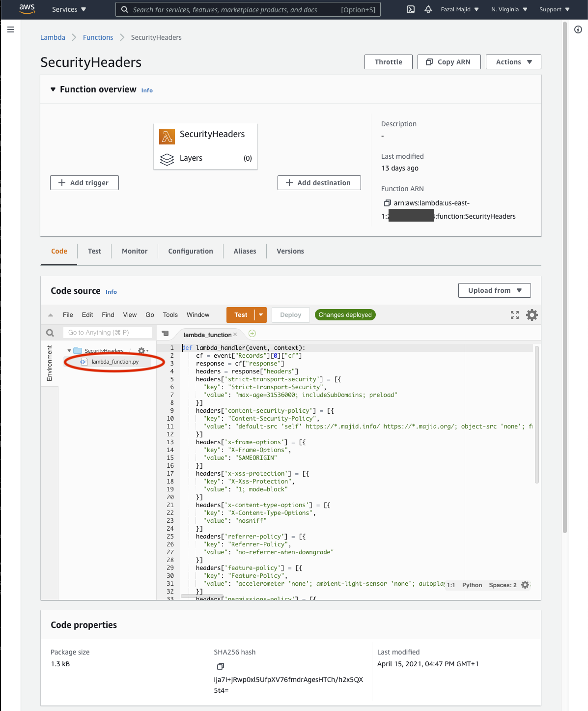Copy the SHA256 hash value icon
This screenshot has height=711, width=588.
tap(221, 666)
